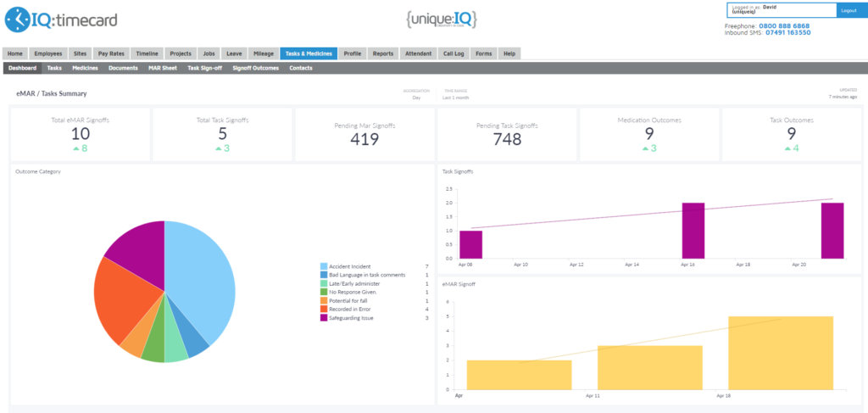Click the Total Task Signoffs card

223,135
